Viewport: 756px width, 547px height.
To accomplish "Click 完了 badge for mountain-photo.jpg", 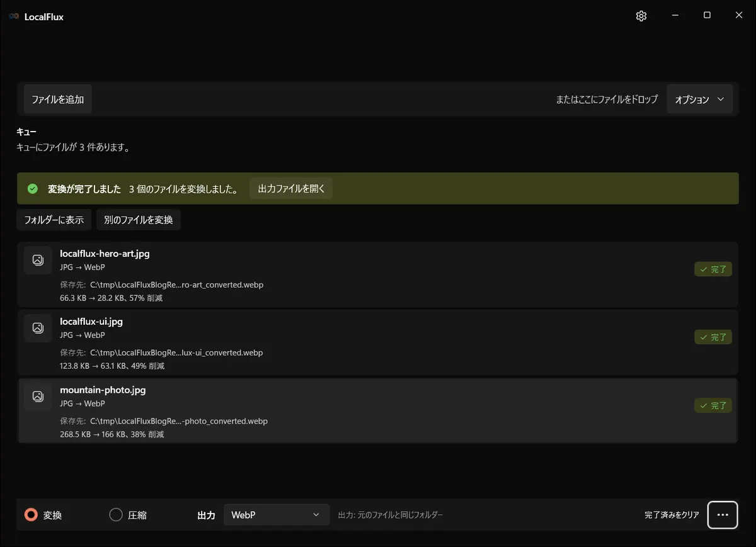I will tap(713, 405).
